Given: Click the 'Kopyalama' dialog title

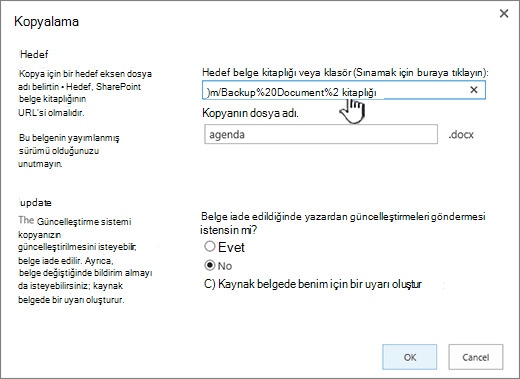Looking at the screenshot, I should point(46,22).
